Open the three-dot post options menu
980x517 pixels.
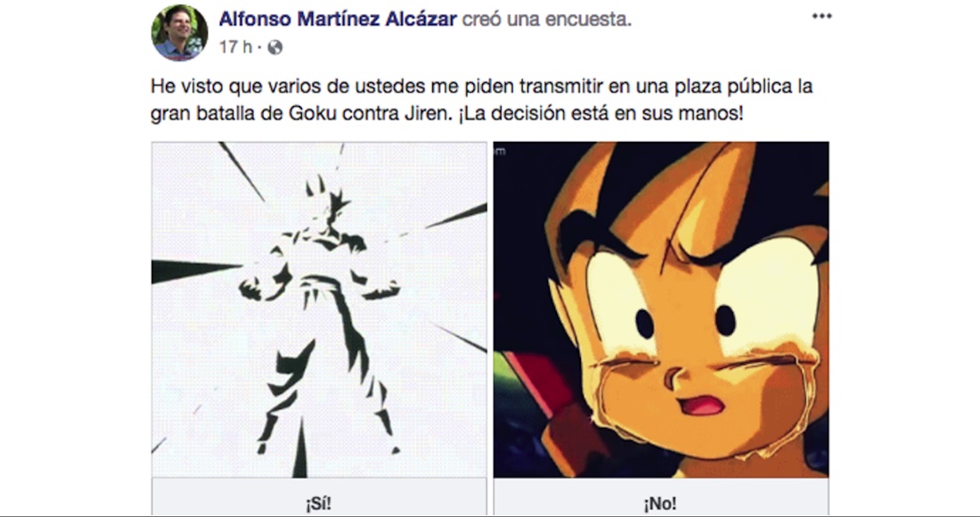click(822, 16)
